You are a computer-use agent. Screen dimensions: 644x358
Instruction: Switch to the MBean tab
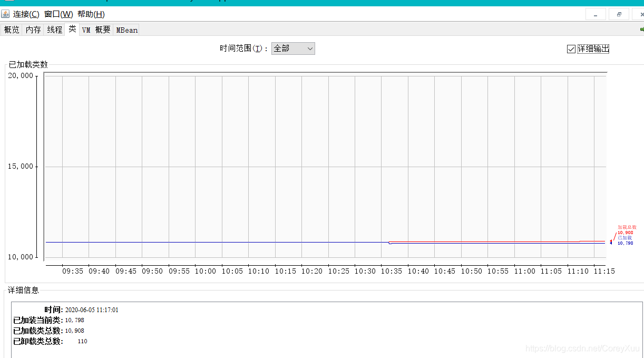pos(127,30)
